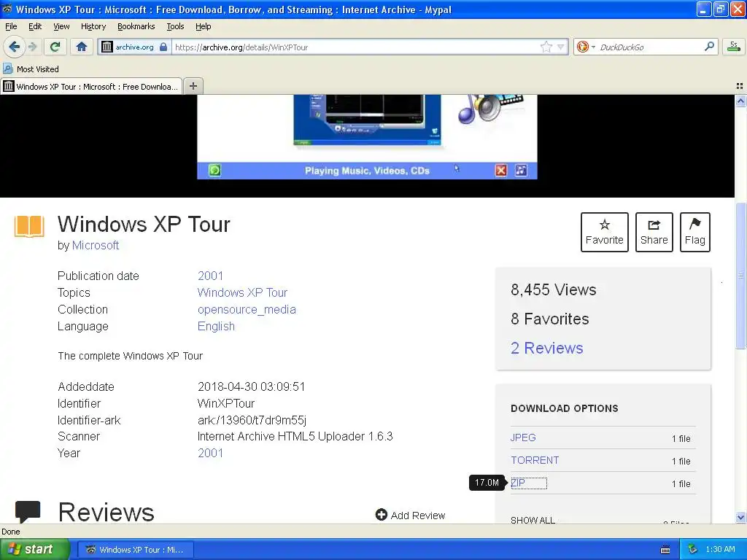Open the Most Visited bookmarks folder
Viewport: 747px width, 560px height.
click(x=31, y=69)
